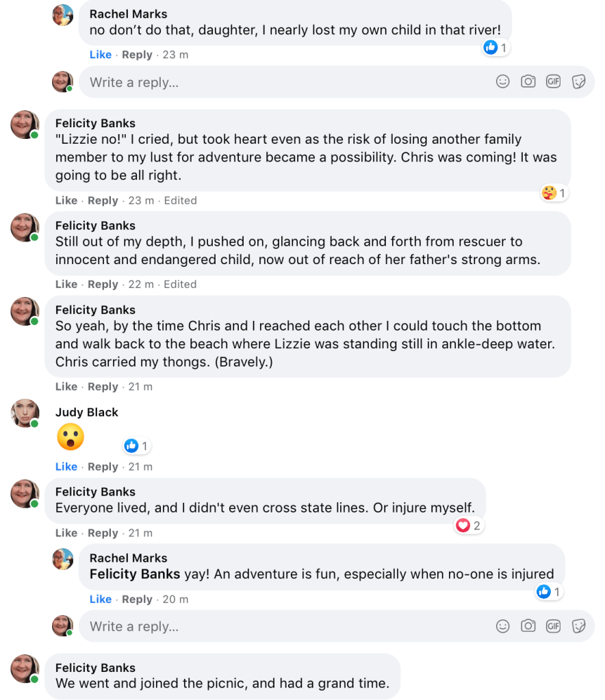Open sticker picker in bottom reply box
This screenshot has width=605, height=700.
coord(578,626)
